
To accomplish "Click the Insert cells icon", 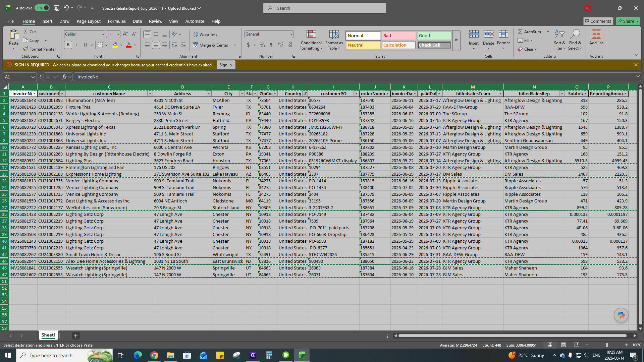I will (474, 34).
